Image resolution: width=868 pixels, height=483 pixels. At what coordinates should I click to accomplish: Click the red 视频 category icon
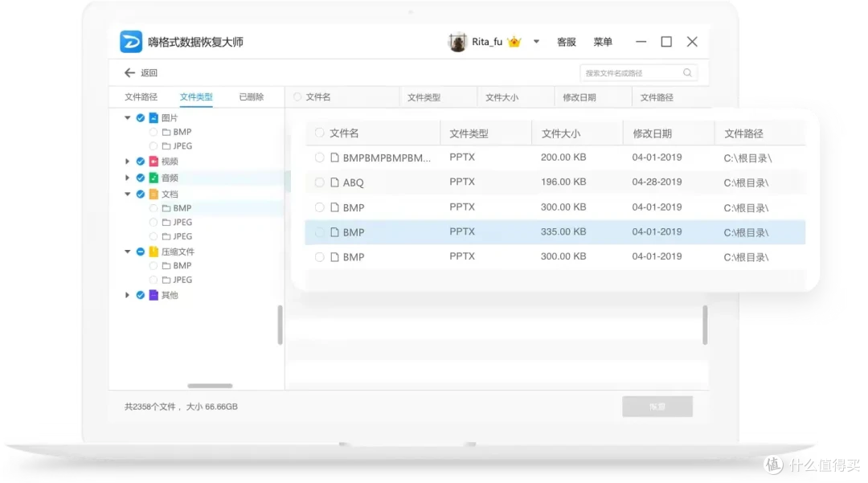click(154, 162)
